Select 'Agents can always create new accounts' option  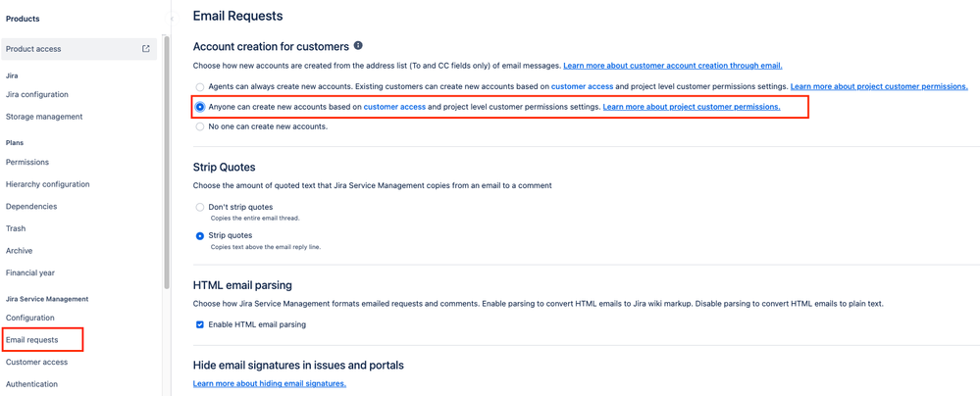point(200,86)
